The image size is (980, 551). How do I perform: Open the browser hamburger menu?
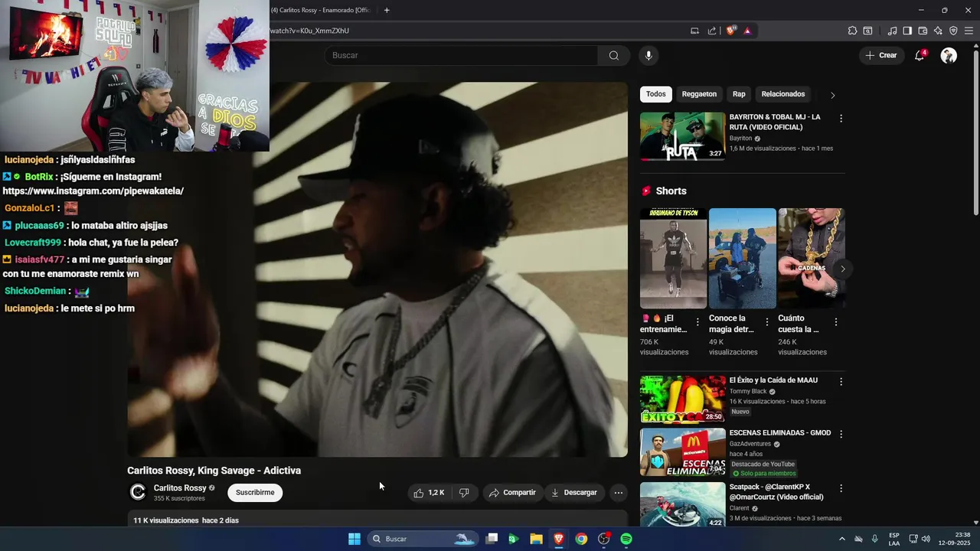[x=969, y=31]
